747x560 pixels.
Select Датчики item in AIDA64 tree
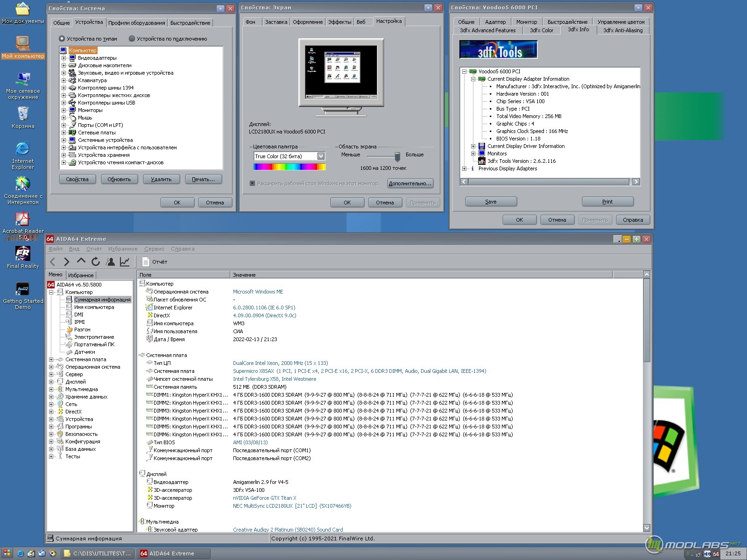click(x=85, y=352)
